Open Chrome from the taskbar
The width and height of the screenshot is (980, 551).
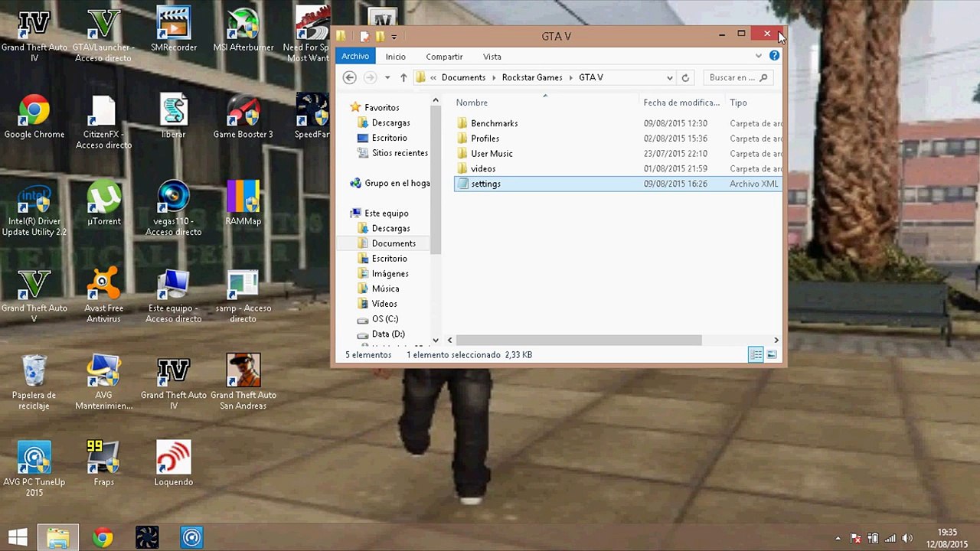click(102, 537)
